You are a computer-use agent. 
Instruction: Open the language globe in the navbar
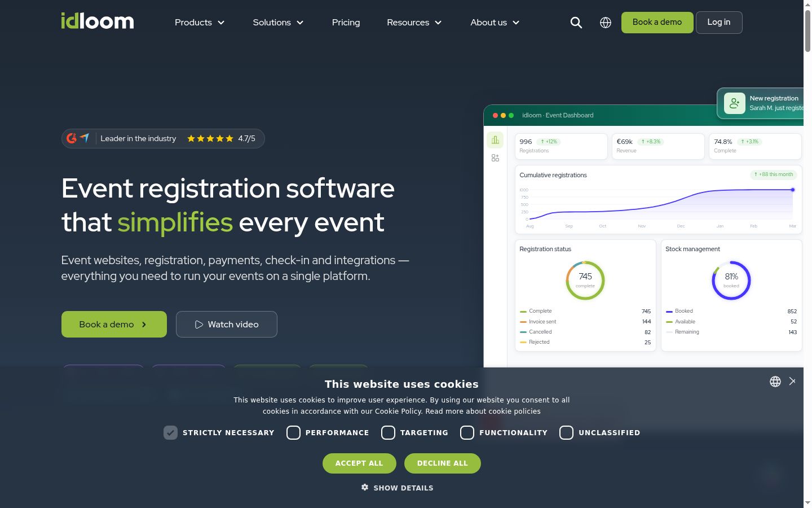606,23
